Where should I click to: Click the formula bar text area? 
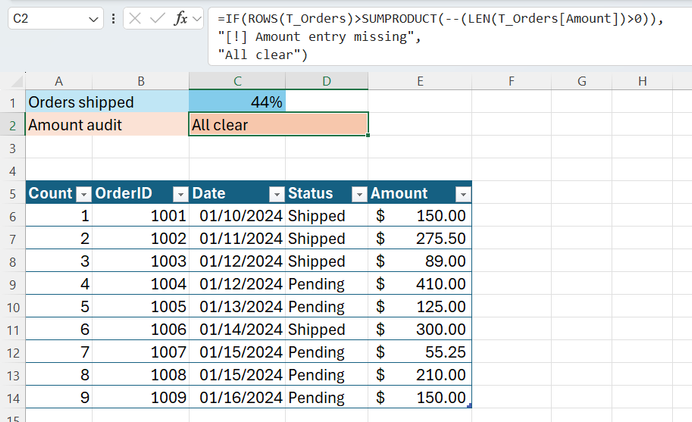450,37
